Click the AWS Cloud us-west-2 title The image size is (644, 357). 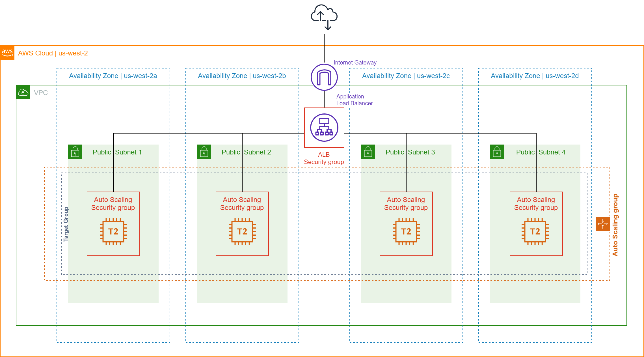click(x=53, y=53)
